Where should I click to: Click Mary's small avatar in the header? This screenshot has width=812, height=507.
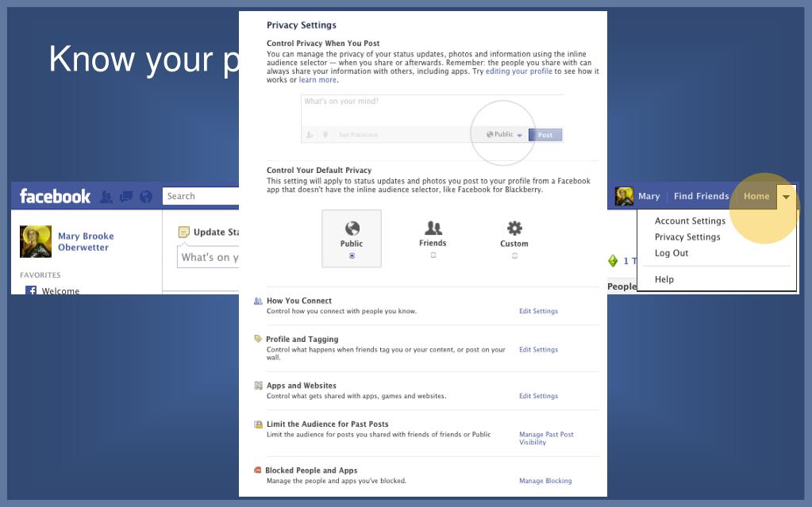[x=624, y=196]
